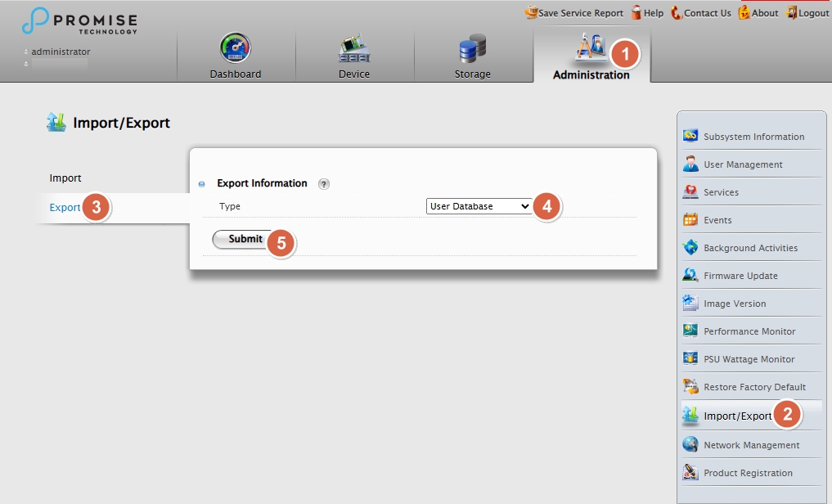
Task: Click the help question mark beside Export Information
Action: coord(324,184)
